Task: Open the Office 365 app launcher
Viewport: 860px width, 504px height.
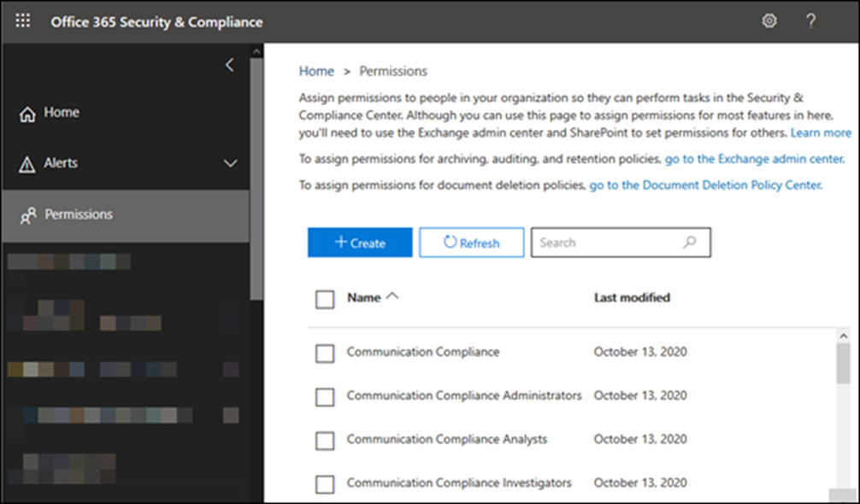Action: pos(22,21)
